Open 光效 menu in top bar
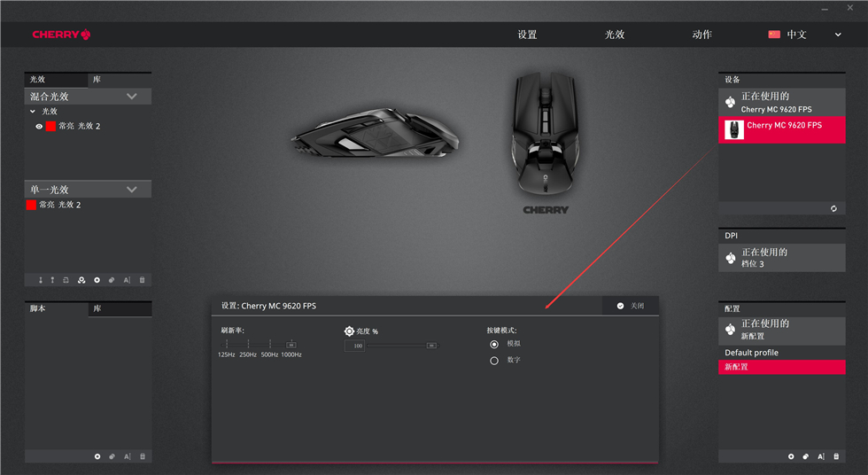This screenshot has height=475, width=868. click(x=615, y=35)
